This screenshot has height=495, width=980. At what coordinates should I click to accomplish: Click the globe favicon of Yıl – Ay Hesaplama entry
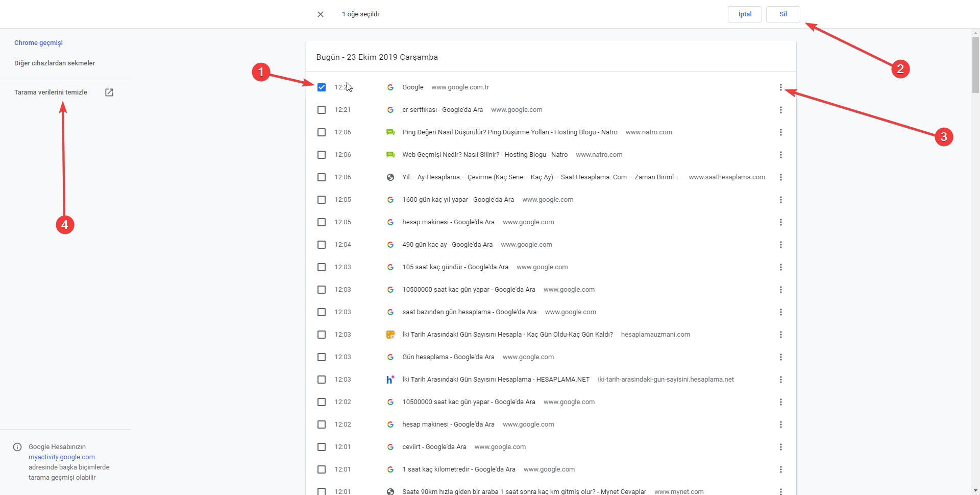pyautogui.click(x=390, y=177)
